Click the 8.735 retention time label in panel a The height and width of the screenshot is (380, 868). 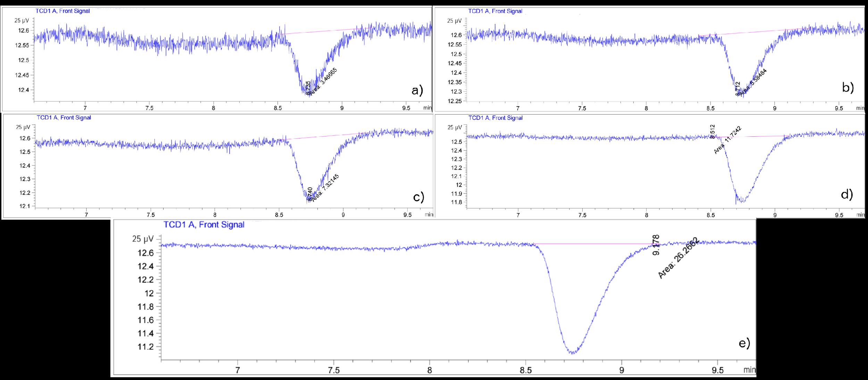(x=308, y=87)
